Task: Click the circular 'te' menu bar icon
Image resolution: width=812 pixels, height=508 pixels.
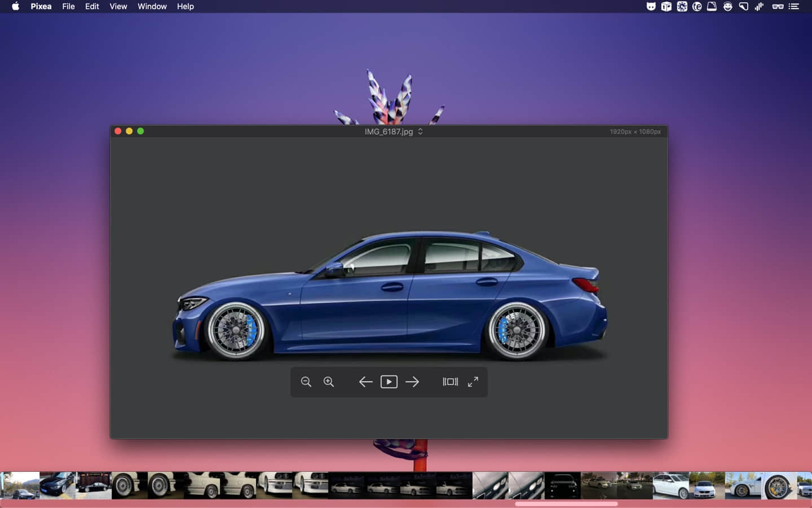Action: [x=697, y=6]
